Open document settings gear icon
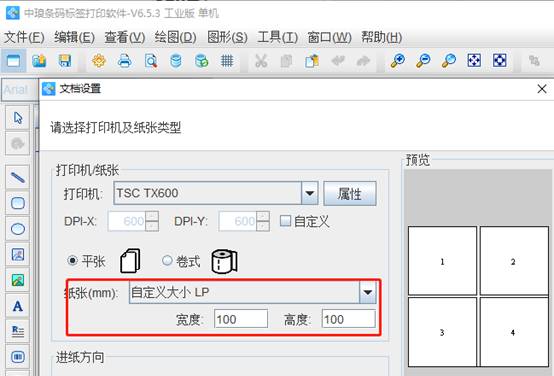The height and width of the screenshot is (376, 554). point(99,61)
